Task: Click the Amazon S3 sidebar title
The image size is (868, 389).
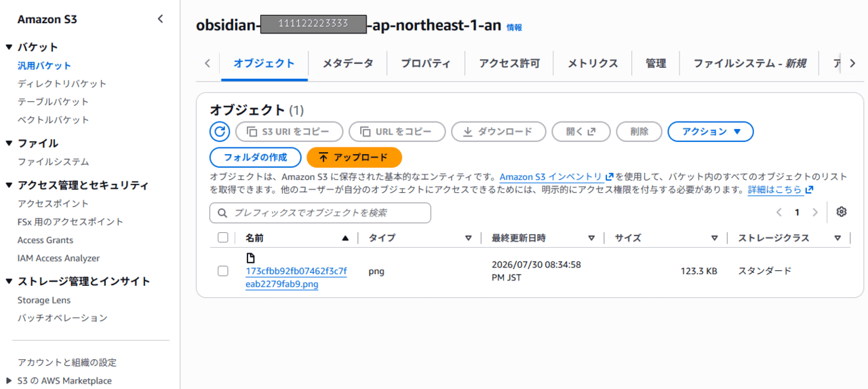Action: pos(47,20)
